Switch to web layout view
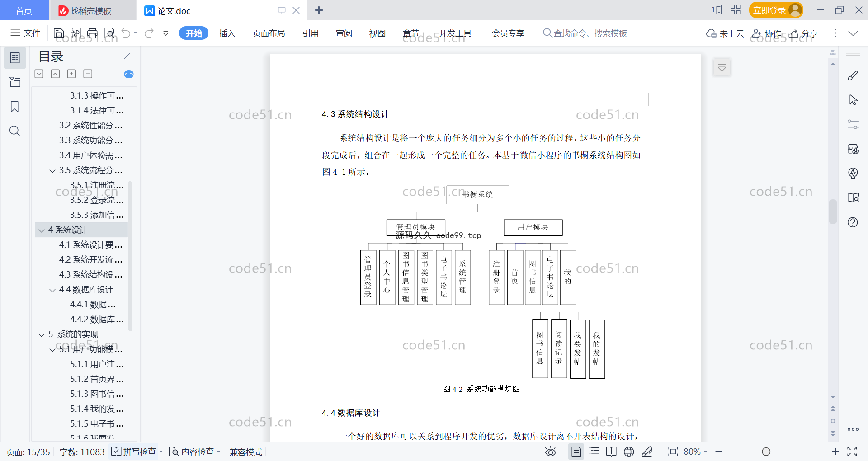Screen dimensions: 868x461 [629, 452]
